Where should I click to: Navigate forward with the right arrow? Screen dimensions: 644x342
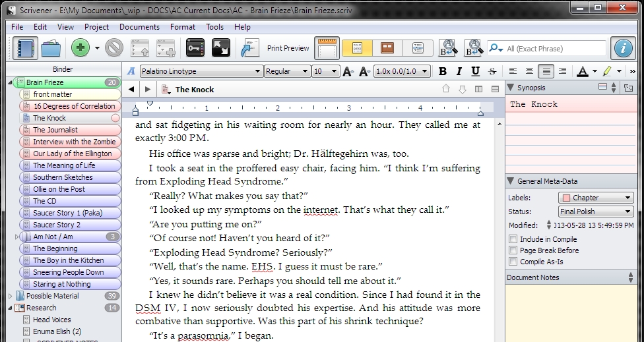pos(148,89)
